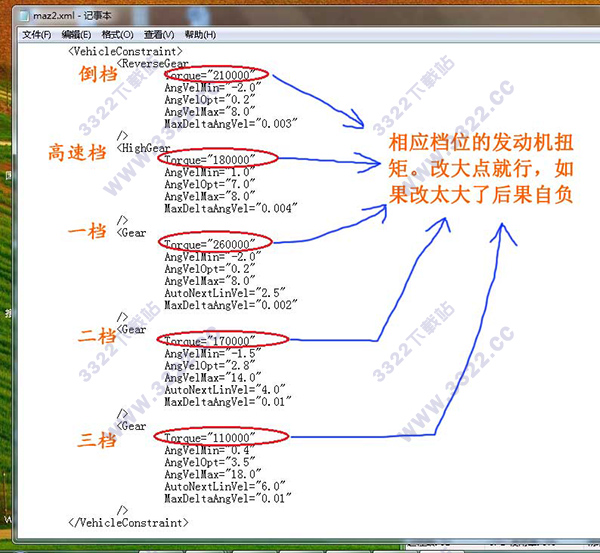Click the Notepad document icon in title bar
Viewport: 600px width, 553px height.
coord(24,15)
